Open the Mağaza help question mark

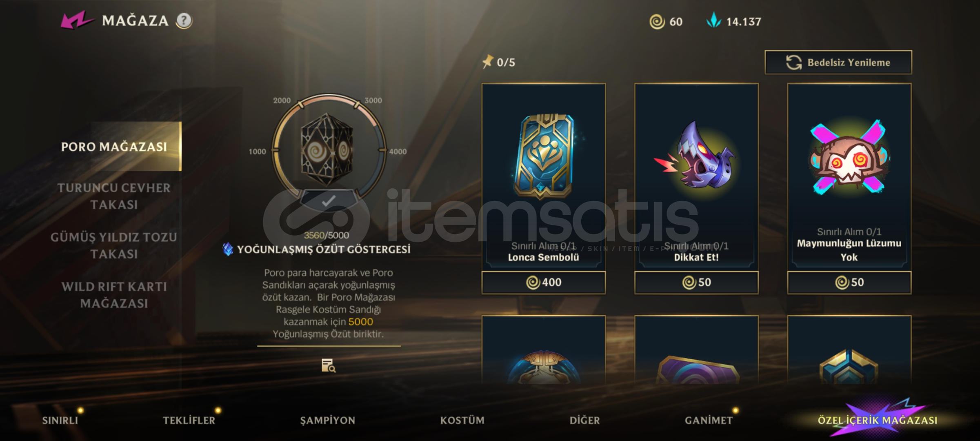click(x=184, y=20)
